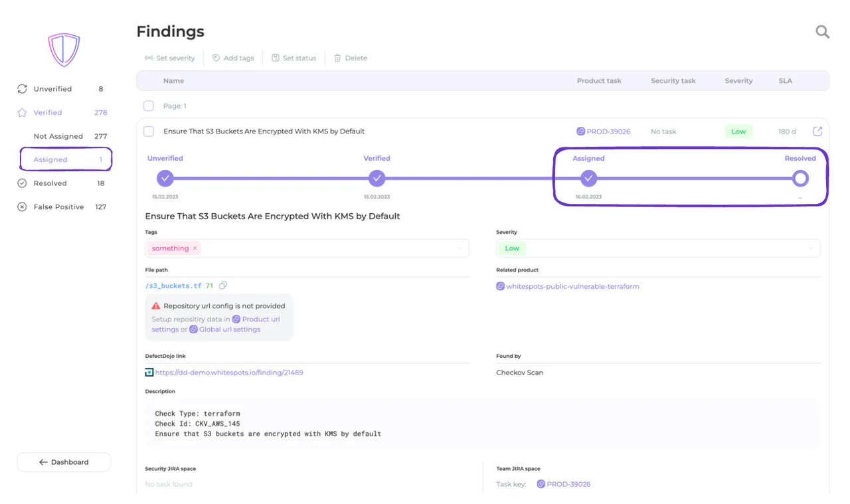Click the search magnifier icon
850x504 pixels.
822,32
